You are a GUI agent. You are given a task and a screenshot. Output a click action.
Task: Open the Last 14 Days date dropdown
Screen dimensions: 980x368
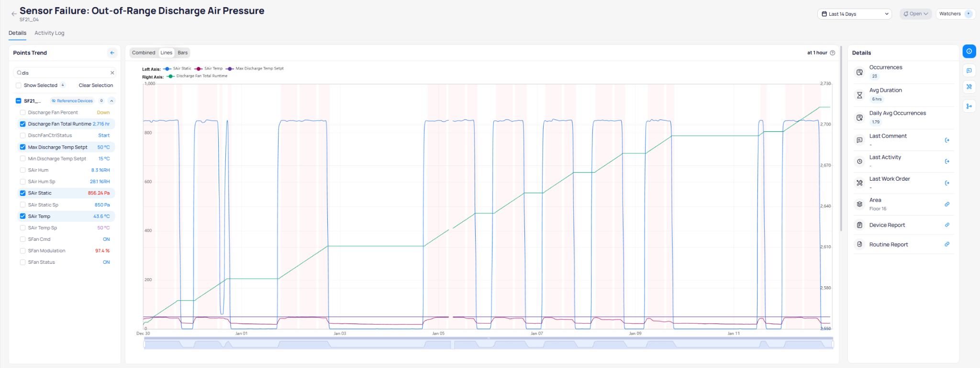pyautogui.click(x=855, y=14)
